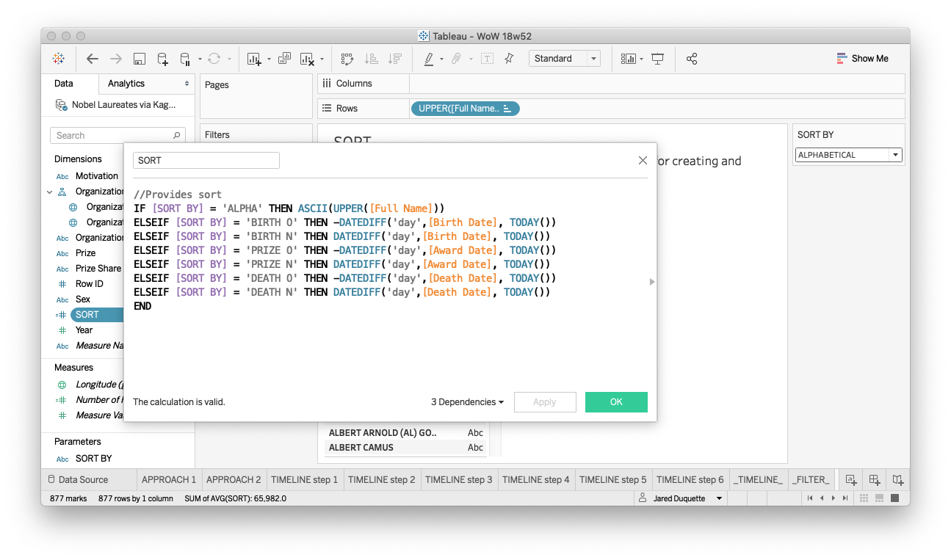
Task: Click the search magnifier in the Data pane
Action: coord(176,136)
